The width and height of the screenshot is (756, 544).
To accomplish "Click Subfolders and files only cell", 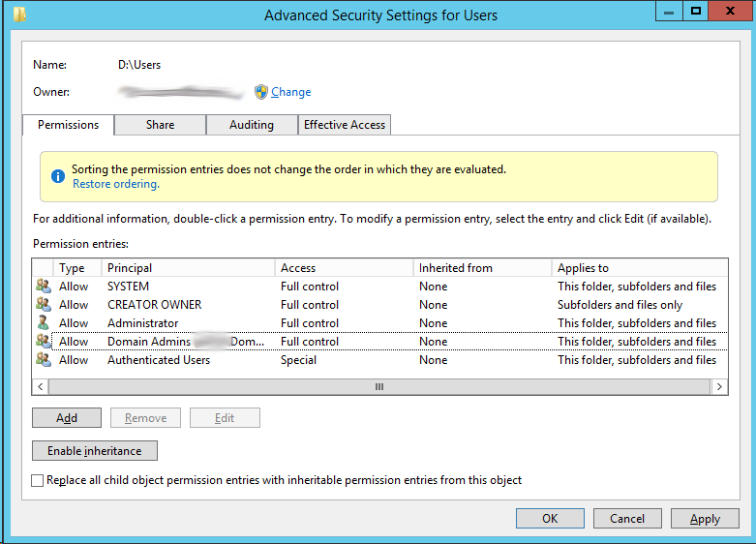I will (x=620, y=305).
